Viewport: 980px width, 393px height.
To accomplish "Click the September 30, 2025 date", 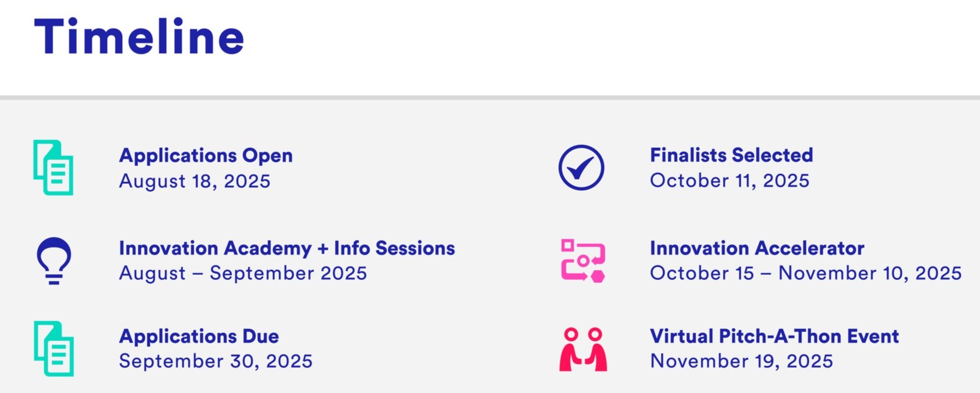I will (x=215, y=361).
